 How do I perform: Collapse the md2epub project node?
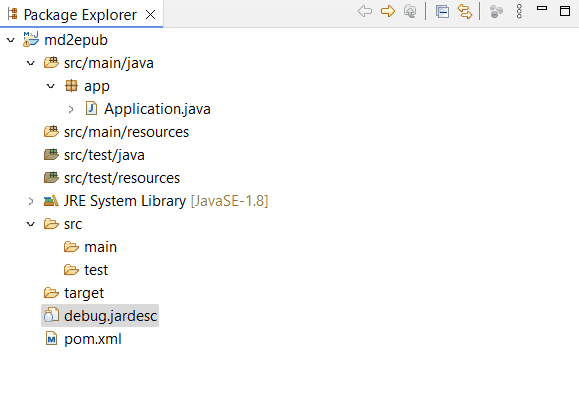tap(11, 40)
